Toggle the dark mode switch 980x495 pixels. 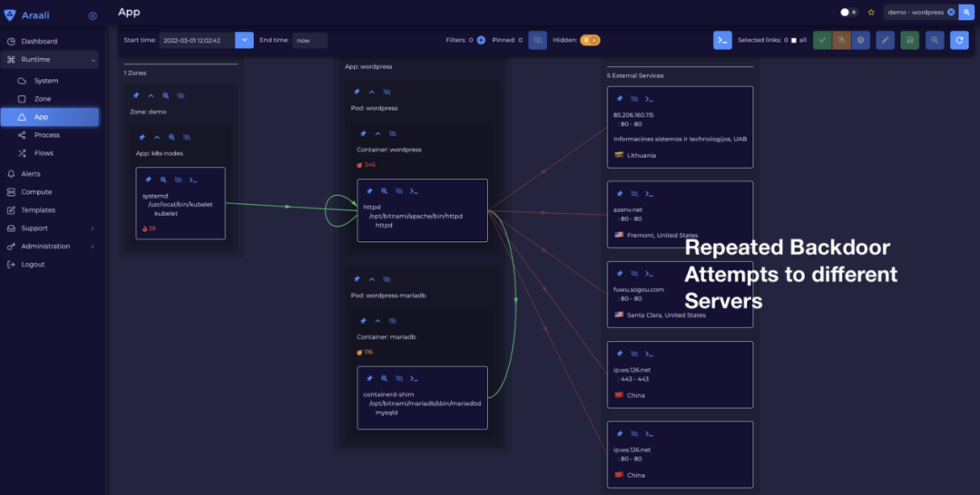point(848,12)
